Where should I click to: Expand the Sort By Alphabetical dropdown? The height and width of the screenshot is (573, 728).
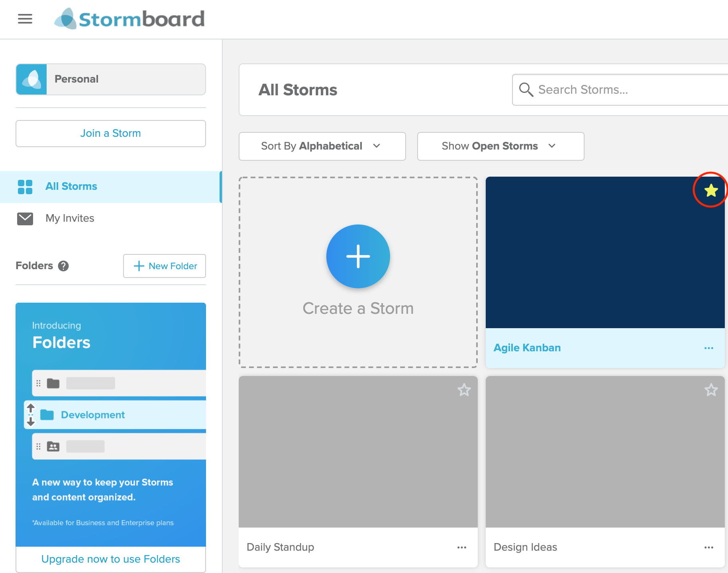(x=322, y=146)
